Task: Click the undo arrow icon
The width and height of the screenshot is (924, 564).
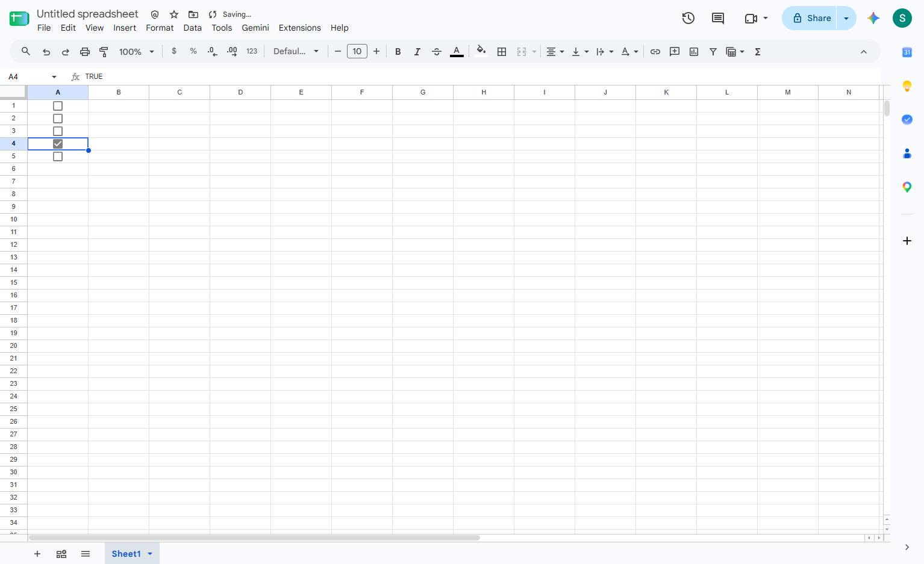Action: [46, 52]
